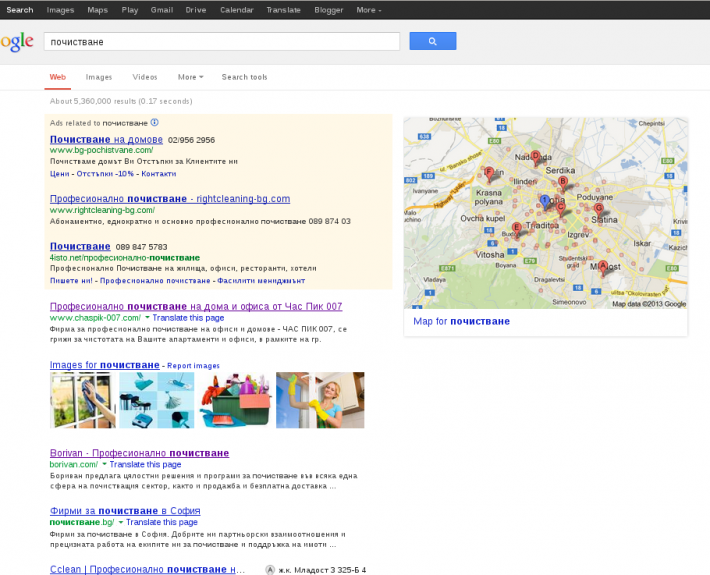
Task: Open the Цени sitelink in first ad
Action: tap(60, 173)
